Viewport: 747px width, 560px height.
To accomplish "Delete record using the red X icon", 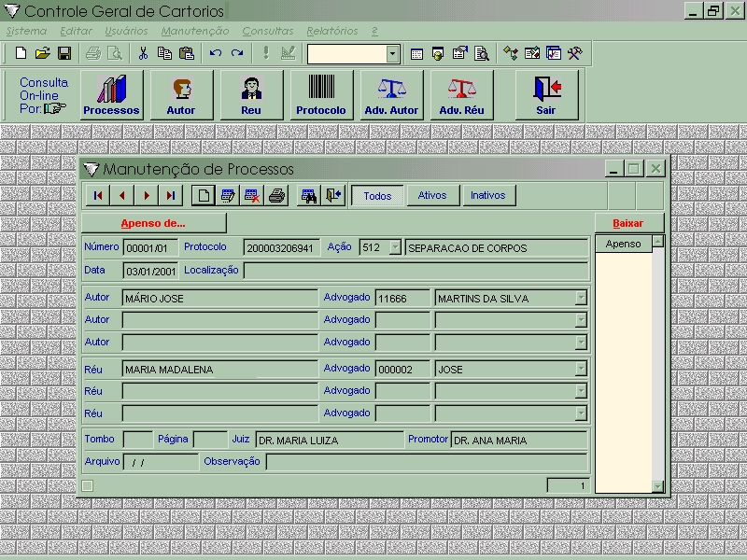I will [252, 196].
